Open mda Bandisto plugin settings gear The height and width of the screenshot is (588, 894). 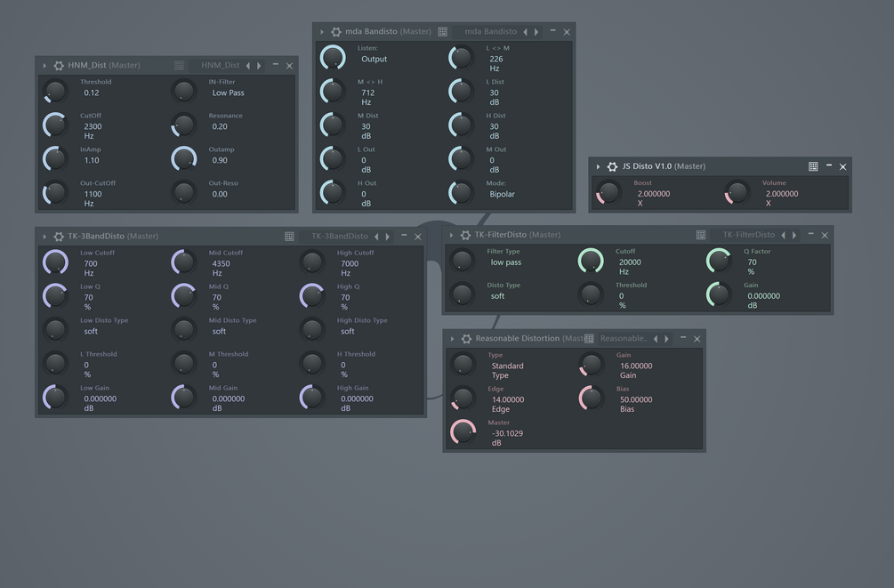(x=336, y=32)
